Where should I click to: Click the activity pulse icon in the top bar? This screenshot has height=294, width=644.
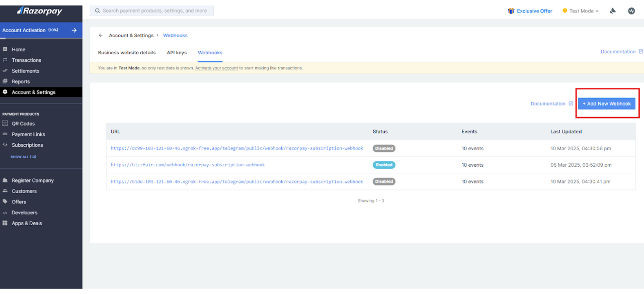pyautogui.click(x=631, y=11)
